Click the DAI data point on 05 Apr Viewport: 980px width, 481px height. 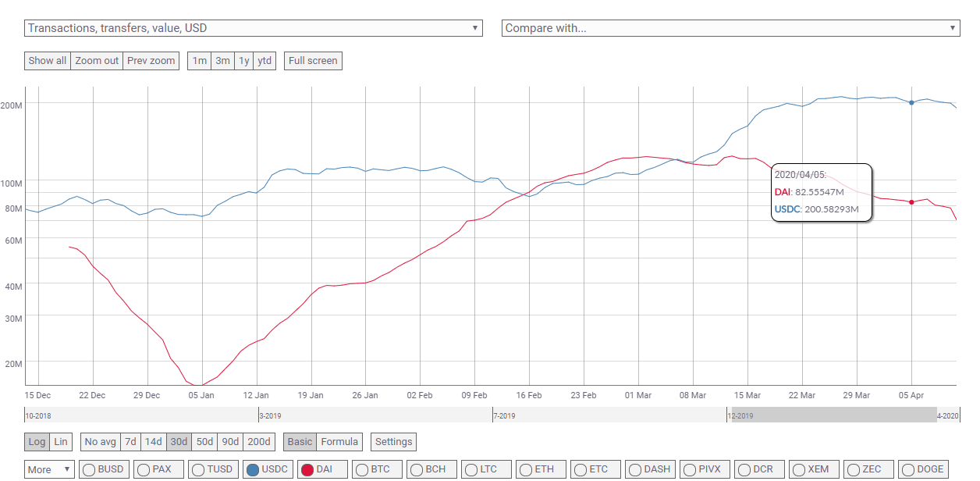(911, 202)
